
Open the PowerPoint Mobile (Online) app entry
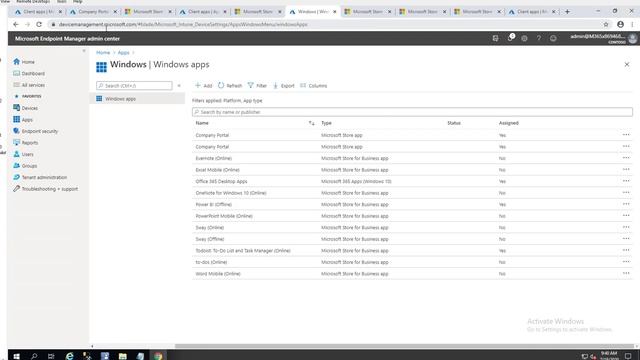(x=224, y=216)
